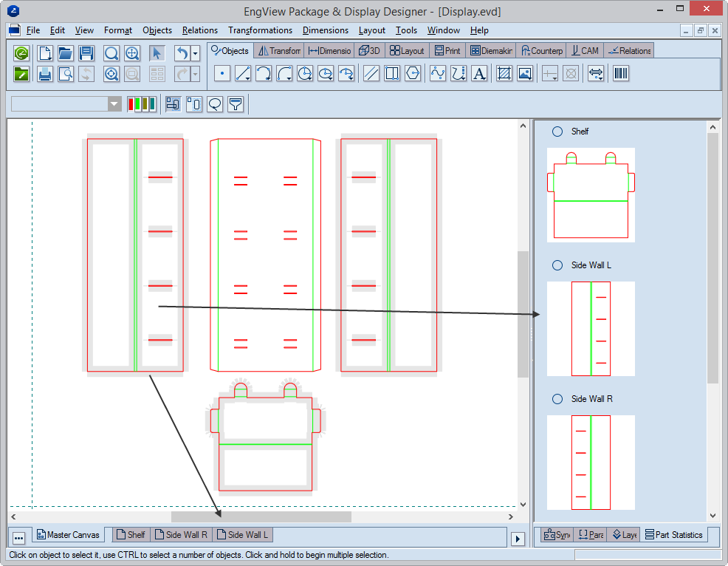Select the Side Wall L radio button
The height and width of the screenshot is (566, 728).
coord(557,265)
